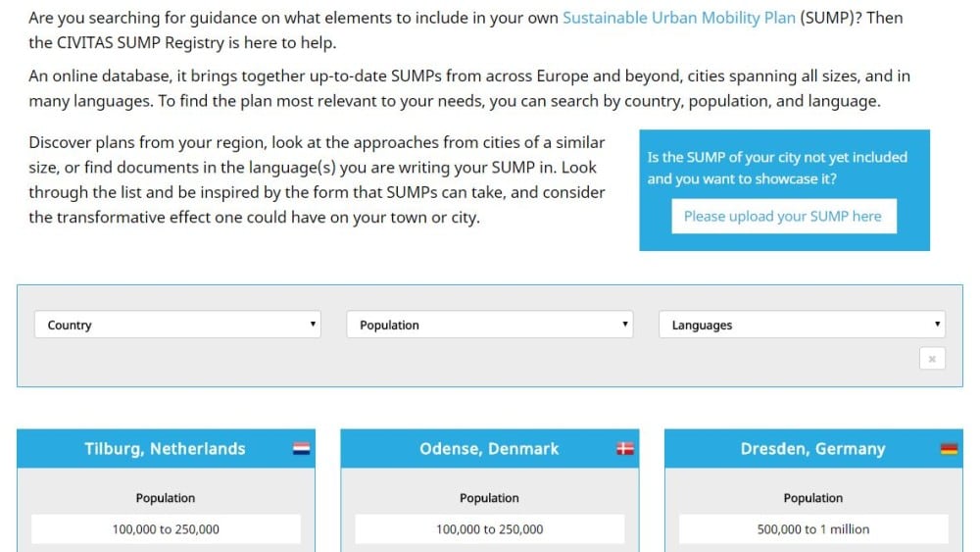This screenshot has width=980, height=552.
Task: Select Tilburg's 100,000 to 250,000 population field
Action: tap(166, 528)
